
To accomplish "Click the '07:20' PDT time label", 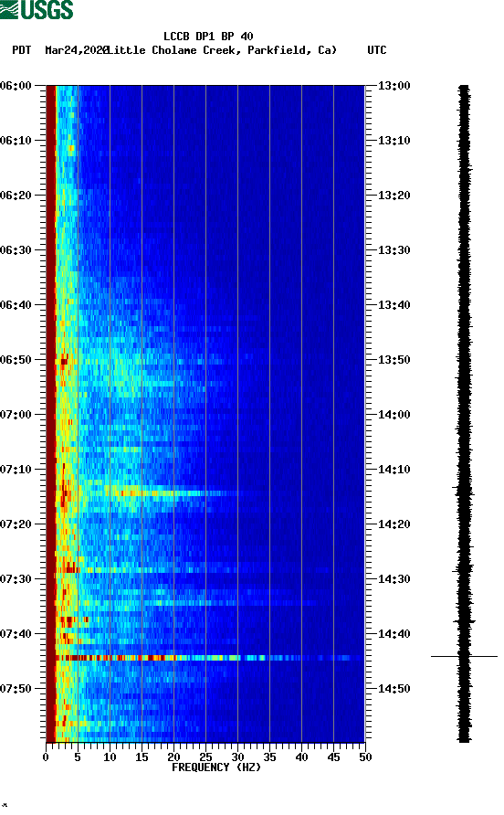I will coord(16,524).
